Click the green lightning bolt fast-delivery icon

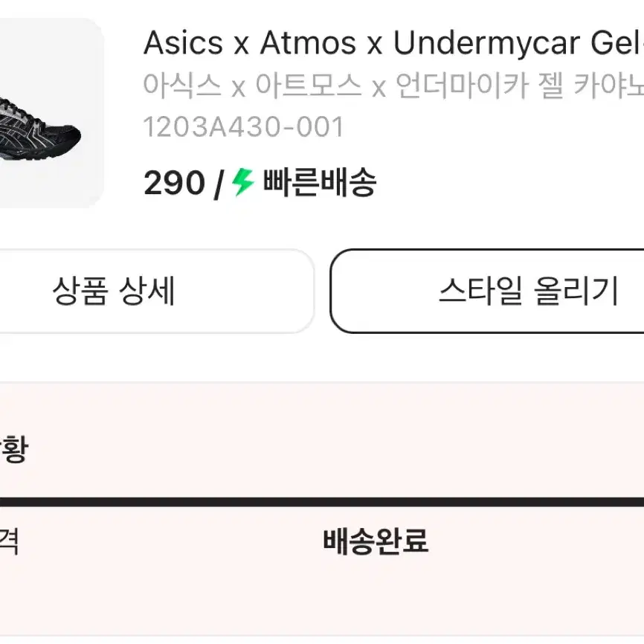coord(243,182)
